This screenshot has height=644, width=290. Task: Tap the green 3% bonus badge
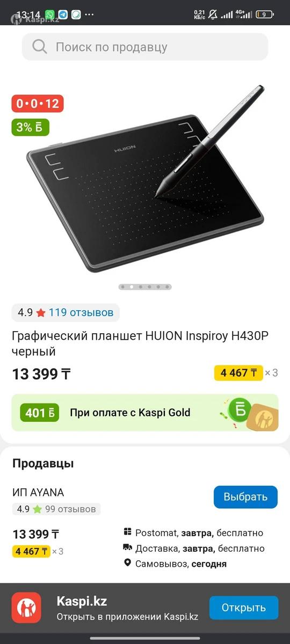30,127
